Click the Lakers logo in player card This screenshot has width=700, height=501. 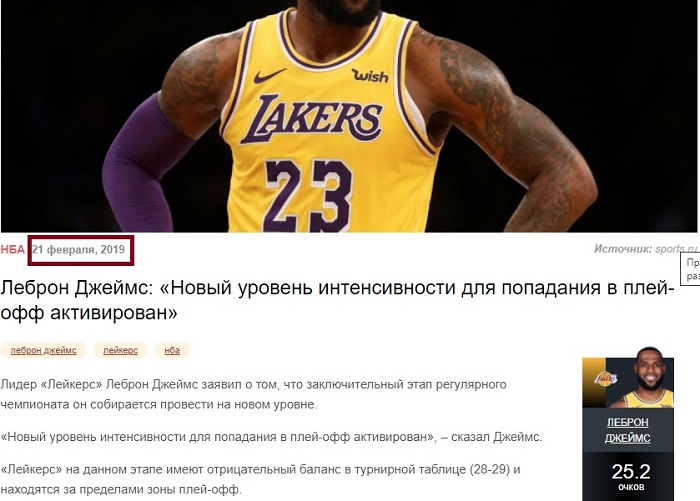click(606, 380)
